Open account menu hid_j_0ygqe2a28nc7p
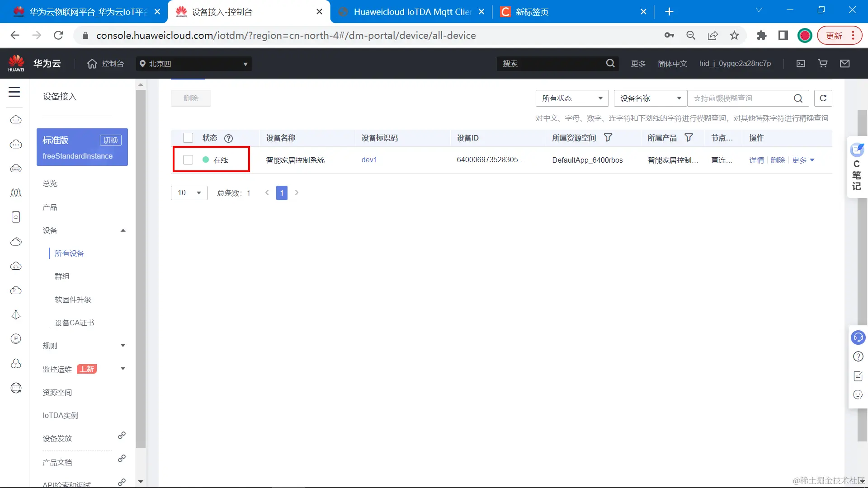Screen dimensions: 868x488 point(735,64)
